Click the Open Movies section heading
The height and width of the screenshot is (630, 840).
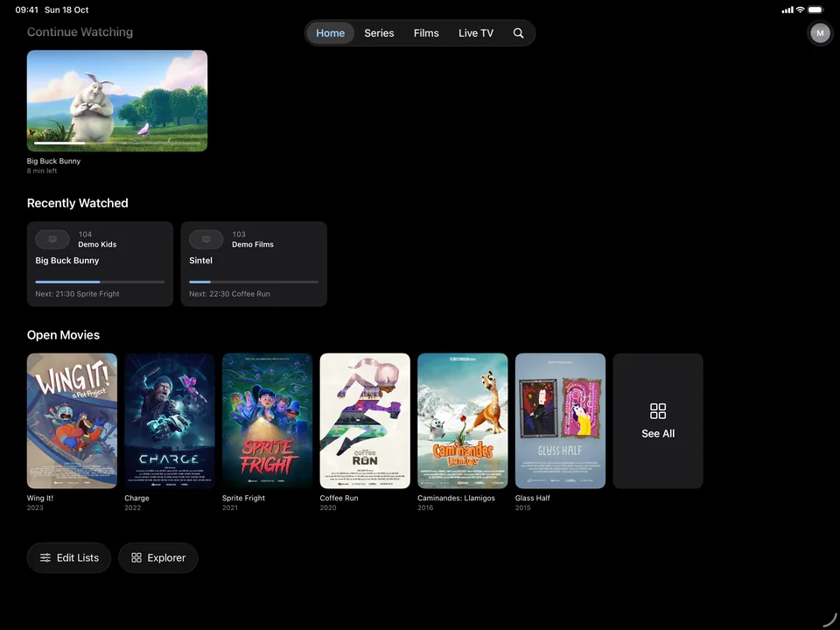coord(63,335)
